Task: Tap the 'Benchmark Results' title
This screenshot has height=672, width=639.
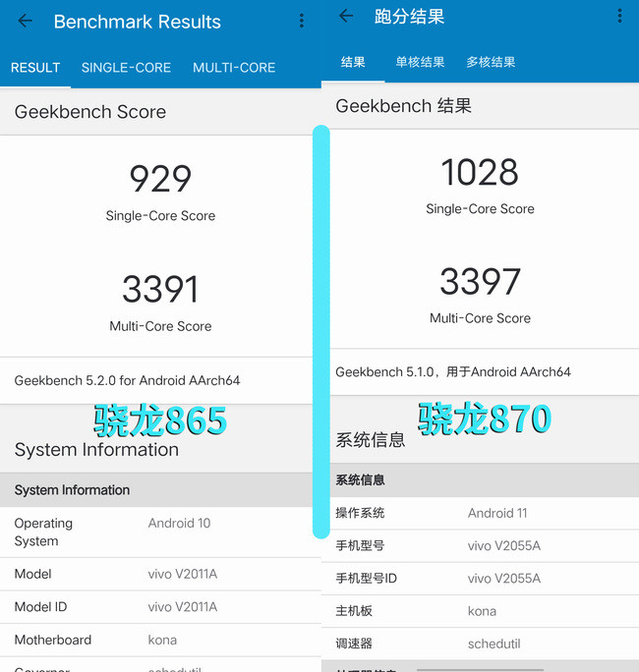Action: [x=138, y=22]
